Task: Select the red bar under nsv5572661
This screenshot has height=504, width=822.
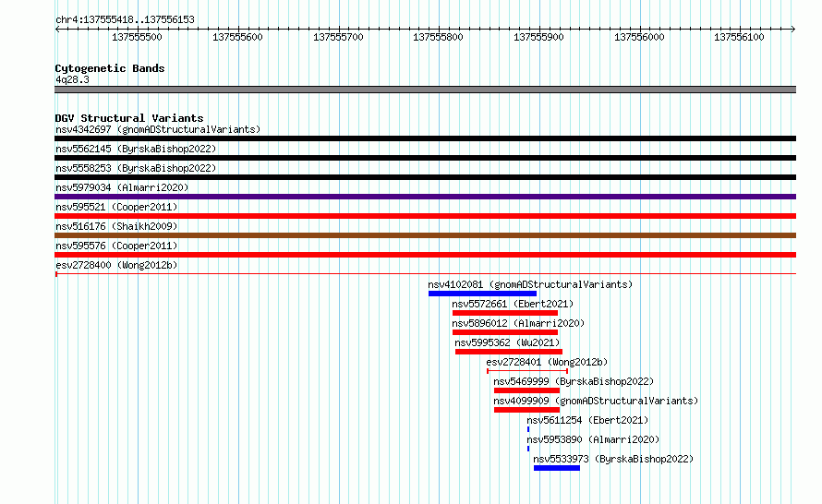Action: pos(505,313)
